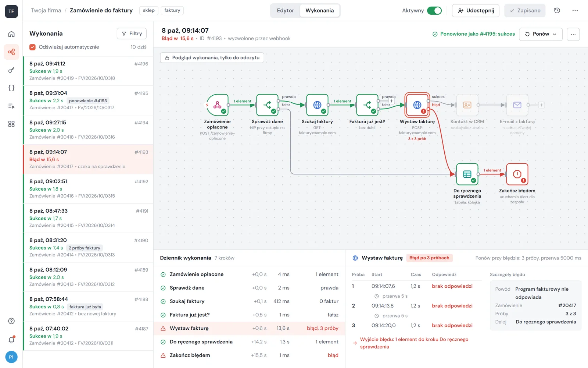The image size is (588, 368).
Task: Select the Do ręcznego sprawdzenia table node
Action: coord(467,174)
